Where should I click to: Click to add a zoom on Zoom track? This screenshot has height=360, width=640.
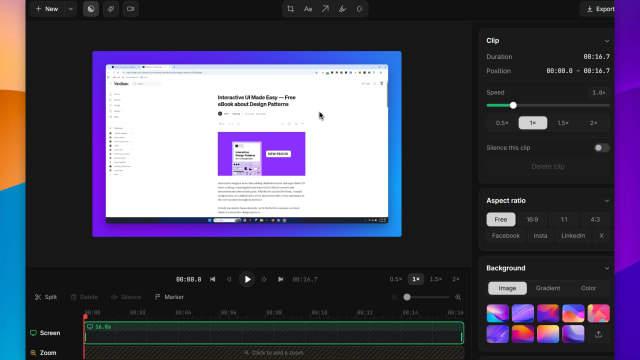click(x=274, y=353)
